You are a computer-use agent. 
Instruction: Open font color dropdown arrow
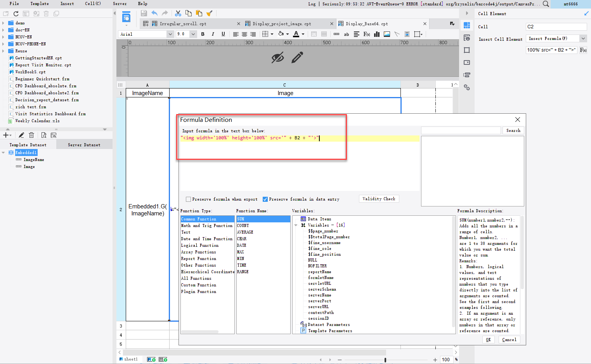coord(303,34)
